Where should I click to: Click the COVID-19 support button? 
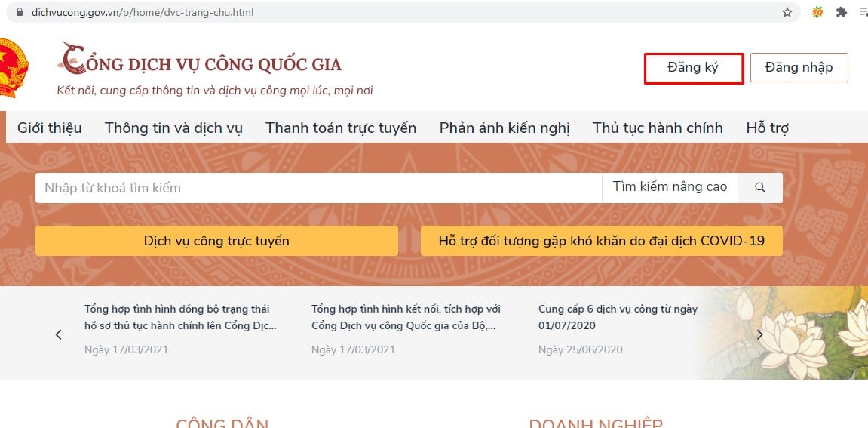(602, 241)
